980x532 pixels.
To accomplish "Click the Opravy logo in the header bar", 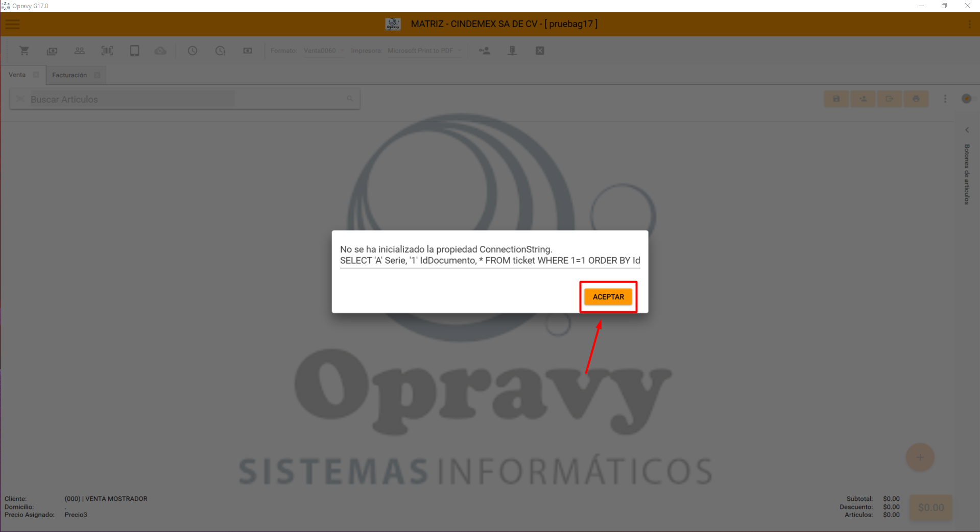I will 393,24.
